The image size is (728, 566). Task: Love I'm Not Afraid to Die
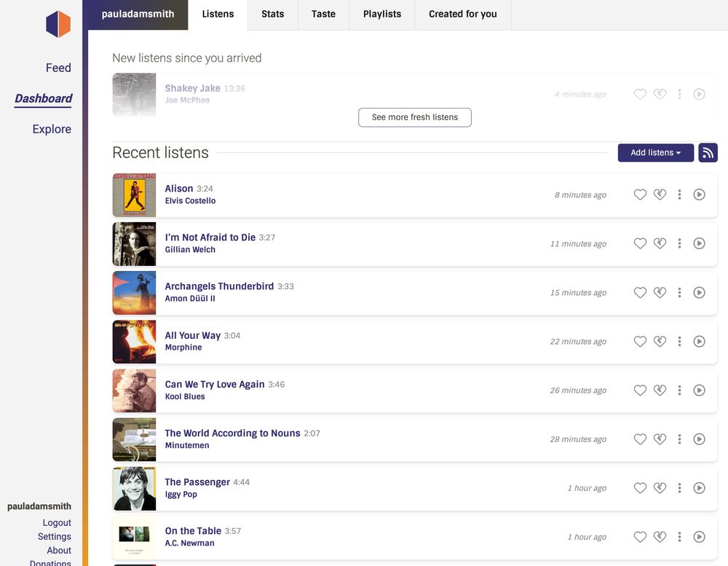[x=640, y=243]
